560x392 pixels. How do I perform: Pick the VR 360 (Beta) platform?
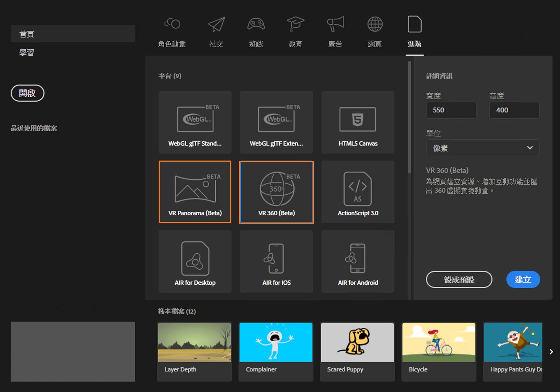(x=276, y=192)
